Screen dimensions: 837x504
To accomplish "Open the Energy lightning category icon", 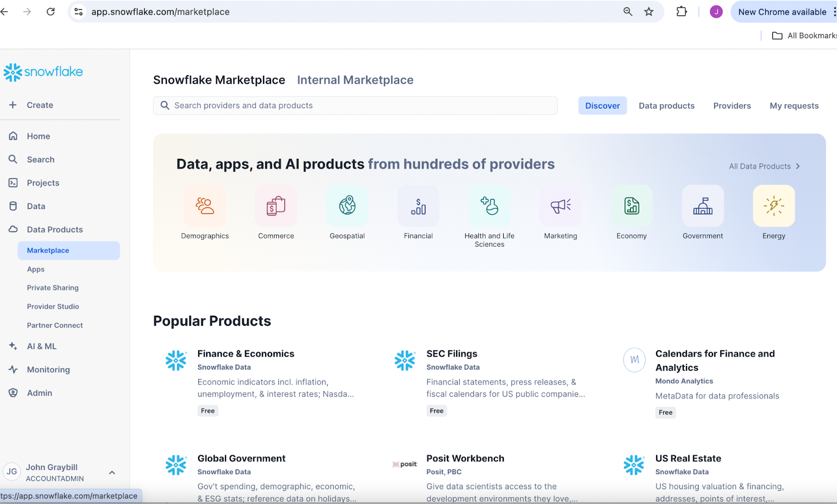I will 774,206.
